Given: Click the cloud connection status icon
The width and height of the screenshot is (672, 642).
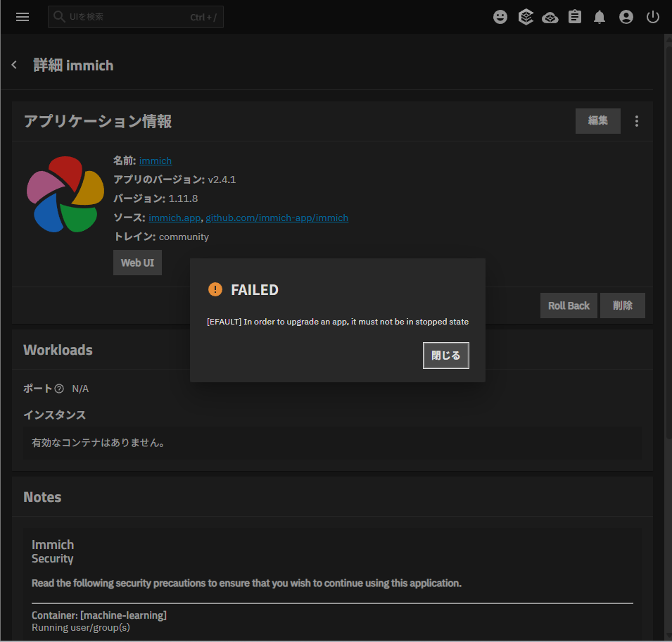Looking at the screenshot, I should 550,18.
